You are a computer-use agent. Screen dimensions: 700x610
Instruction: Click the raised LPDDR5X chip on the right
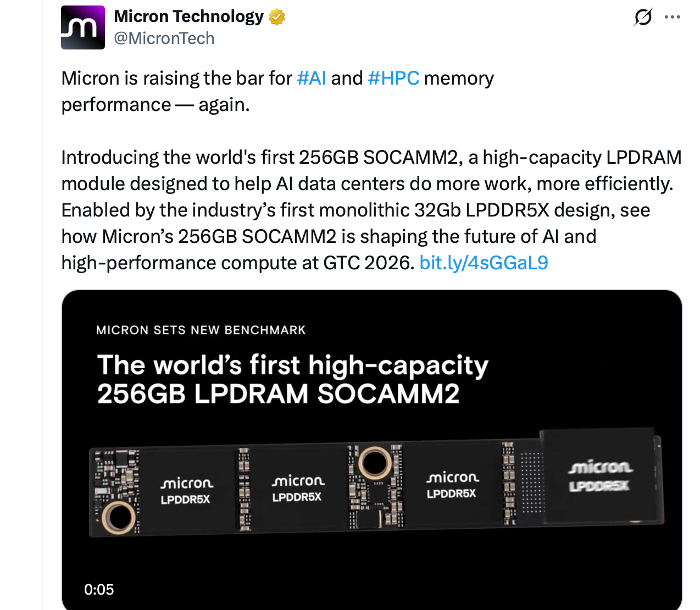click(601, 475)
